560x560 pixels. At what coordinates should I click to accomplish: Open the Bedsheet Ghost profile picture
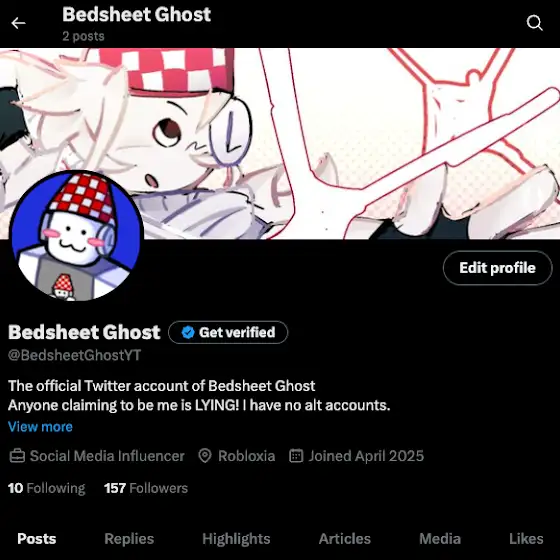(76, 235)
